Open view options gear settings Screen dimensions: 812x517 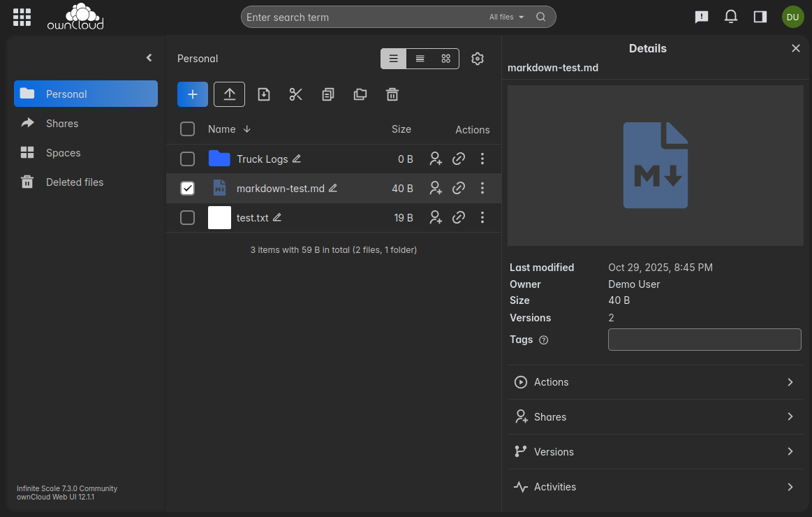coord(478,59)
